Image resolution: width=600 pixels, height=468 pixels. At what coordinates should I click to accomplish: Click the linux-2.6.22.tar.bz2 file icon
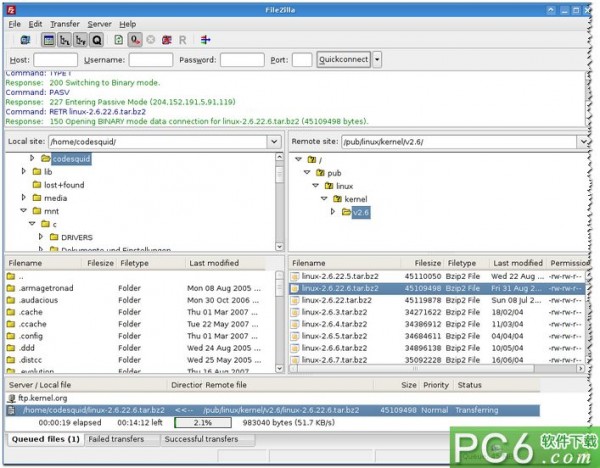coord(295,300)
